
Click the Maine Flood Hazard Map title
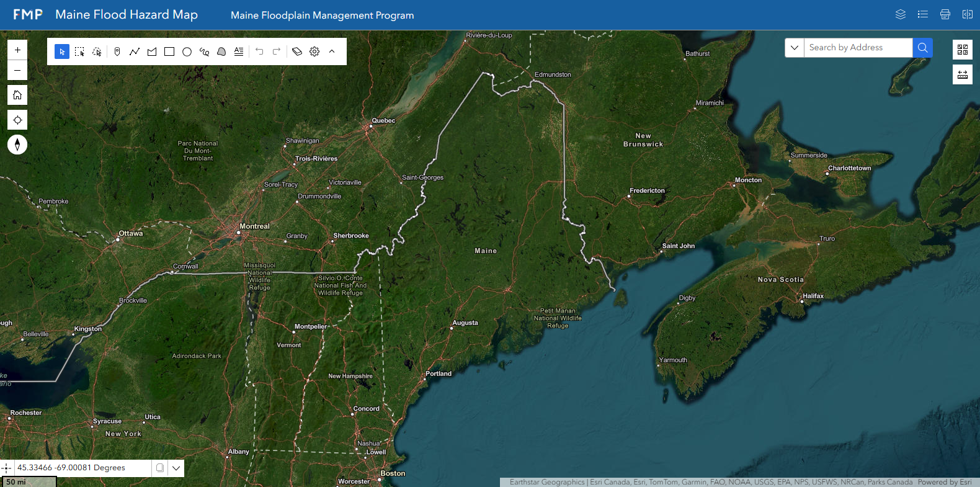pyautogui.click(x=127, y=14)
